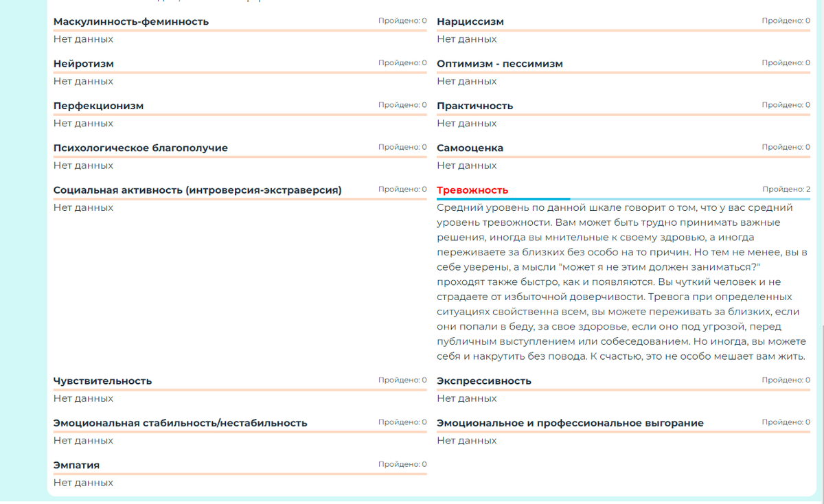Click the Практичность scale heading

coord(475,106)
